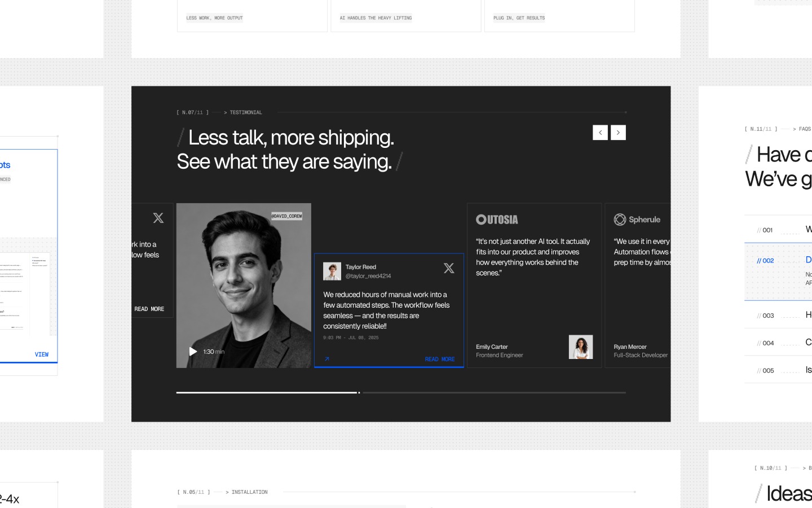Click the INSTALLATION section label
The height and width of the screenshot is (508, 812).
click(x=250, y=492)
